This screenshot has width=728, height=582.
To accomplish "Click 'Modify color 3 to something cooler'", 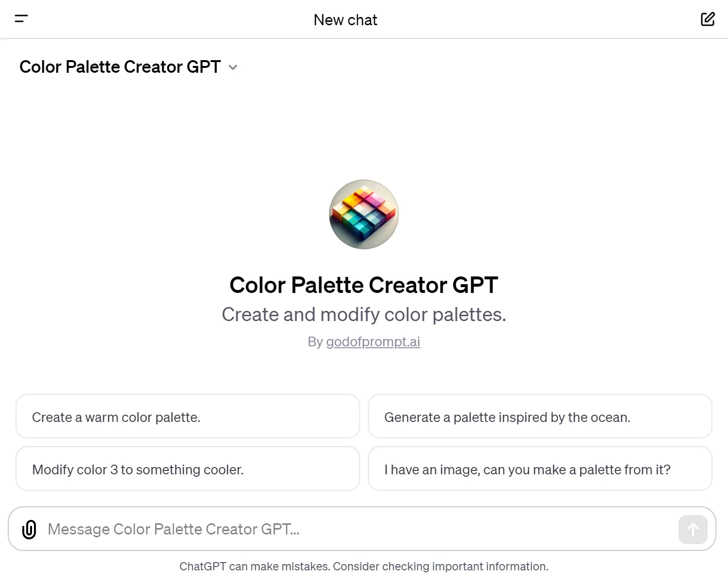I will (x=187, y=469).
